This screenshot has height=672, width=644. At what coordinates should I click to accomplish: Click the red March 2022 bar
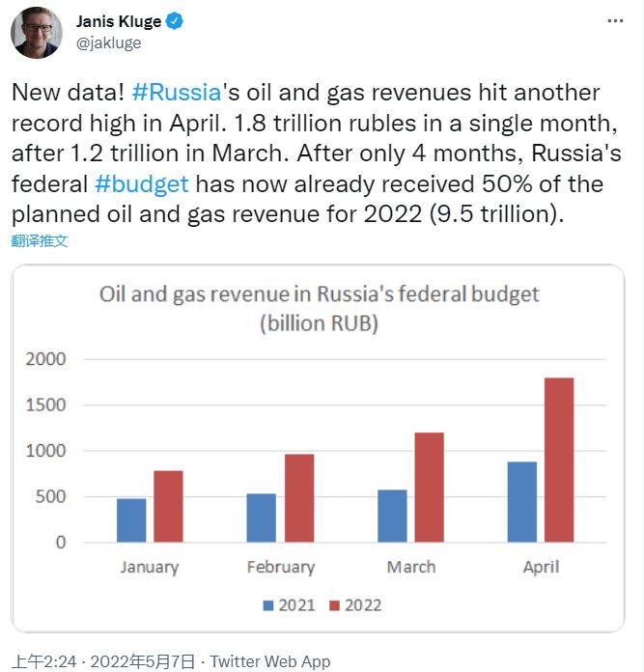[428, 487]
